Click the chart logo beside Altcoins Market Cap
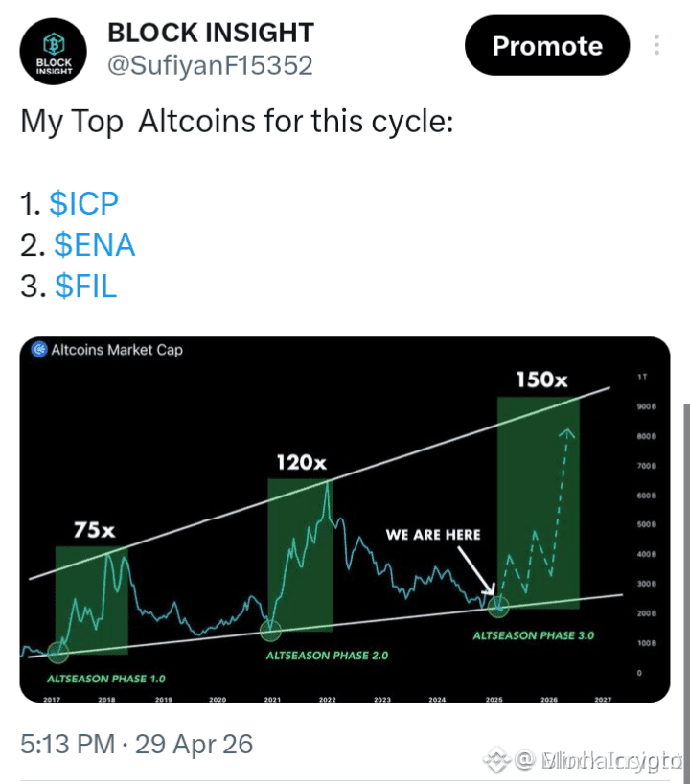Screen dimensions: 690x784 pos(39,350)
